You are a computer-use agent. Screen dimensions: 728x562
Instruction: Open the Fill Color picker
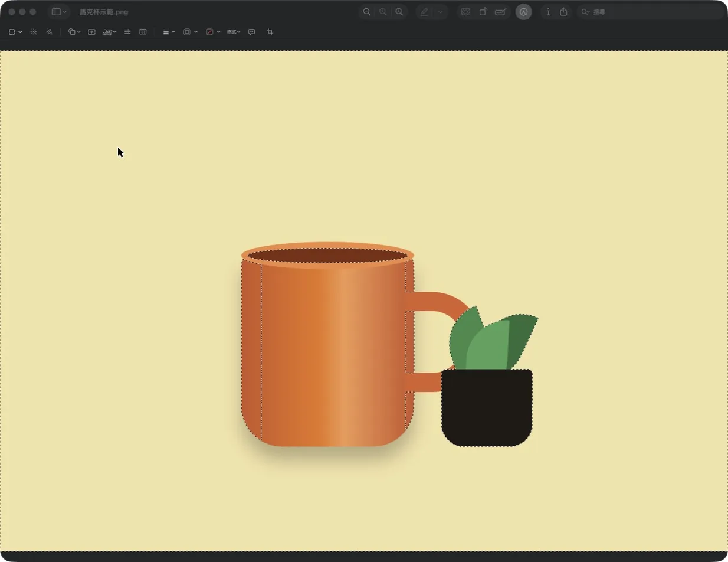tap(212, 32)
